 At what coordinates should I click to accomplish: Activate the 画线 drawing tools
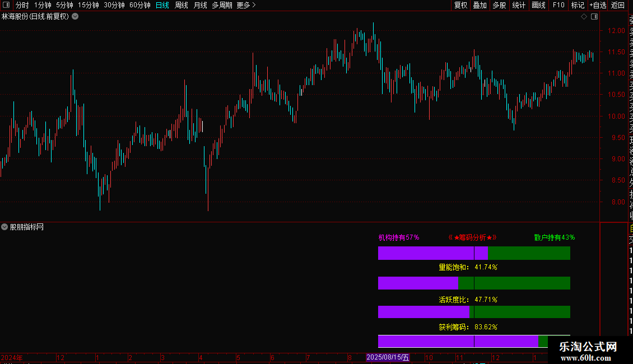point(538,5)
